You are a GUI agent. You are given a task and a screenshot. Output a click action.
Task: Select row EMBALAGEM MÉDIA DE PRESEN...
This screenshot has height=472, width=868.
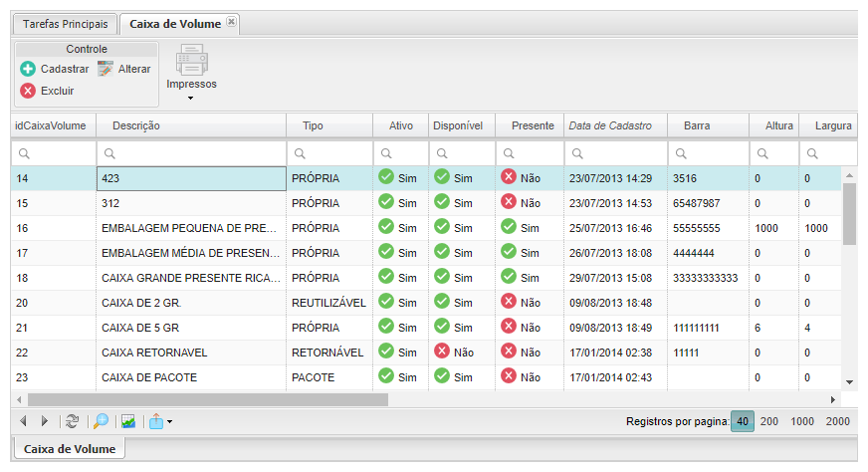coord(426,253)
